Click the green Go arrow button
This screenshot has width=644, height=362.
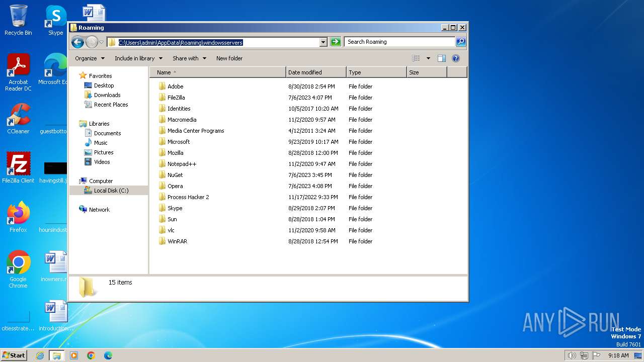point(336,42)
